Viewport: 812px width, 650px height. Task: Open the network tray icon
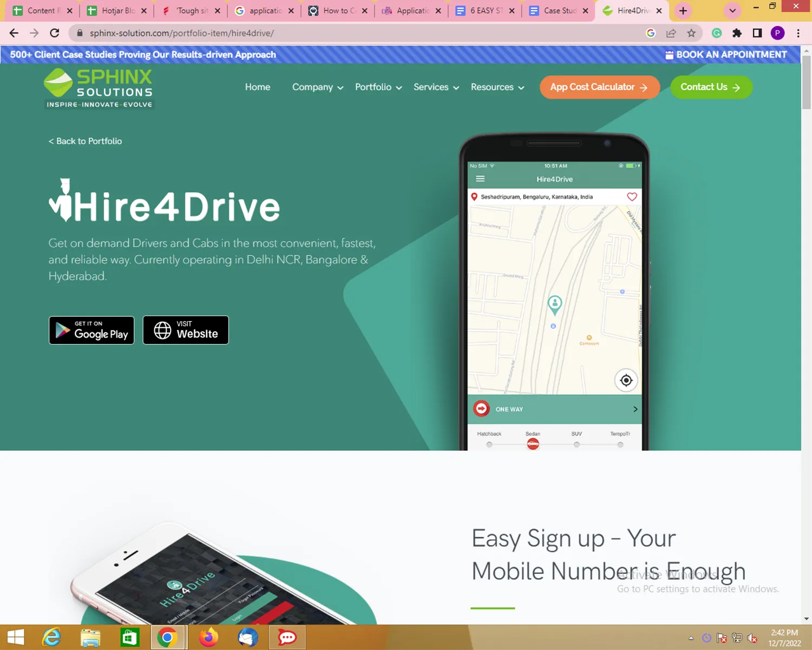[737, 638]
